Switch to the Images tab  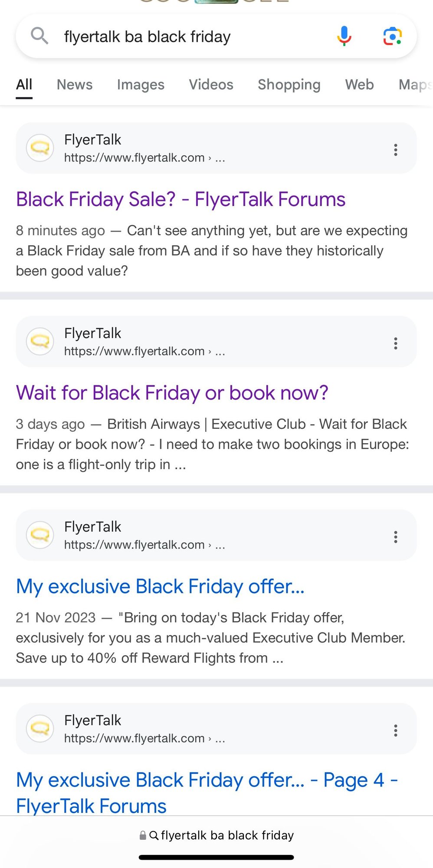click(140, 85)
